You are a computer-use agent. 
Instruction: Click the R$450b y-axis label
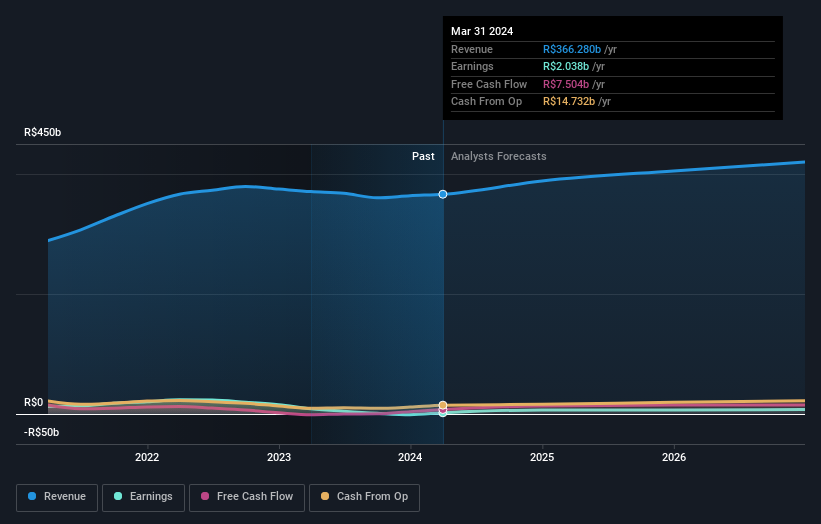pyautogui.click(x=42, y=132)
